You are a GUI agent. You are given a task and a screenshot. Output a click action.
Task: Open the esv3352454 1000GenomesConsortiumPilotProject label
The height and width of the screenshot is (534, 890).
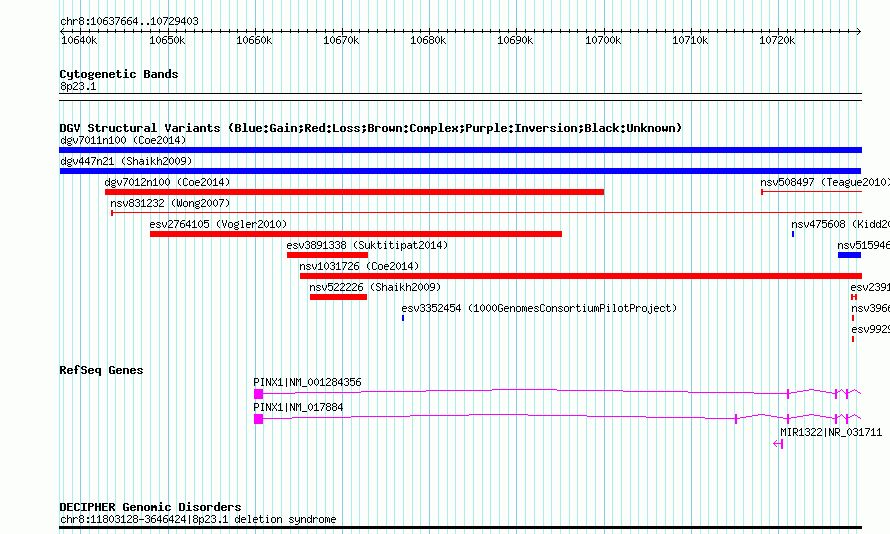pos(539,308)
